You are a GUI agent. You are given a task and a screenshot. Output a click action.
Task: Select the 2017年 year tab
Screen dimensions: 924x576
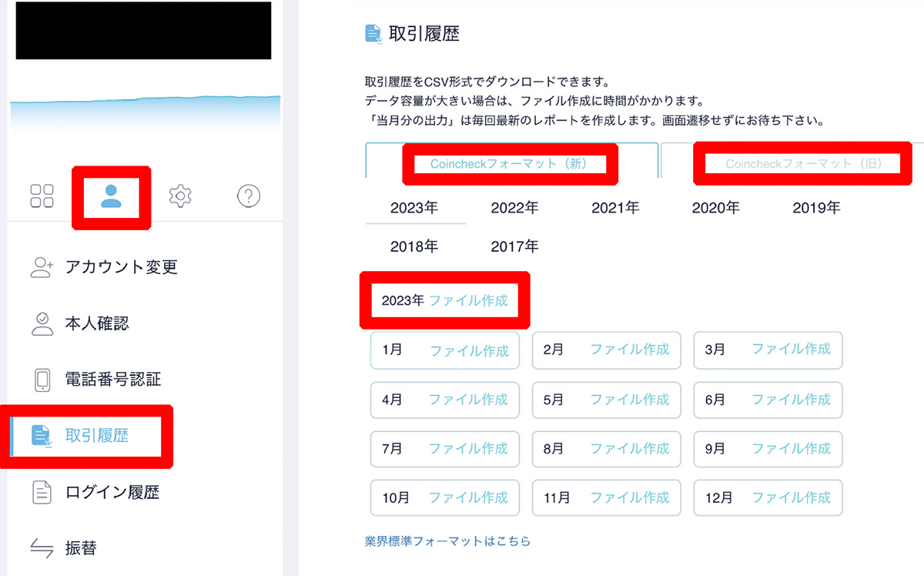click(515, 246)
